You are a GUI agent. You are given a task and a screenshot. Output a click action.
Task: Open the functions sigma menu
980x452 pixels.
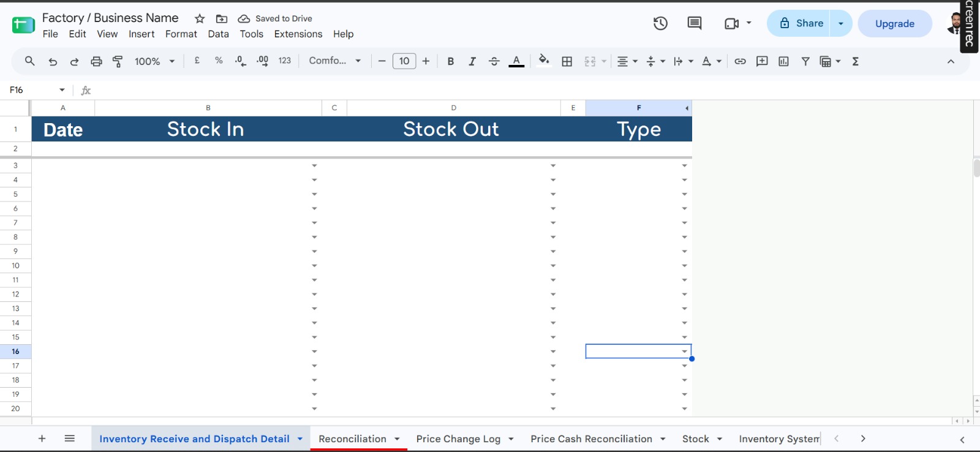coord(856,61)
